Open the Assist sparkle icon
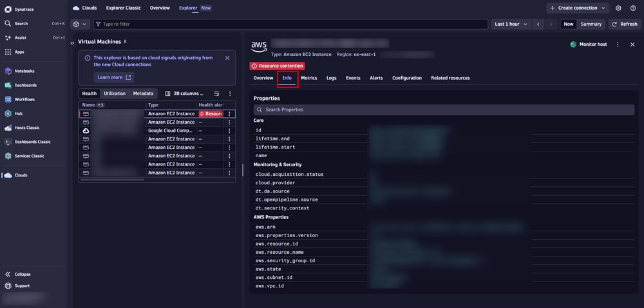Image resolution: width=644 pixels, height=308 pixels. coord(8,38)
